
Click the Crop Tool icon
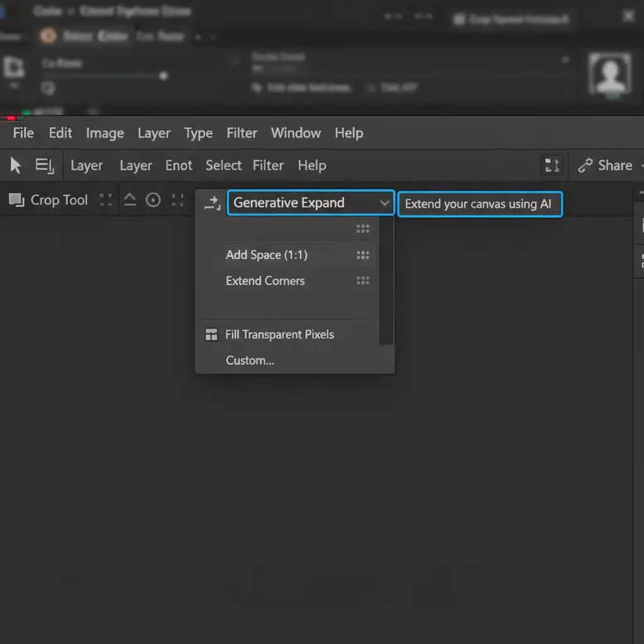[16, 200]
